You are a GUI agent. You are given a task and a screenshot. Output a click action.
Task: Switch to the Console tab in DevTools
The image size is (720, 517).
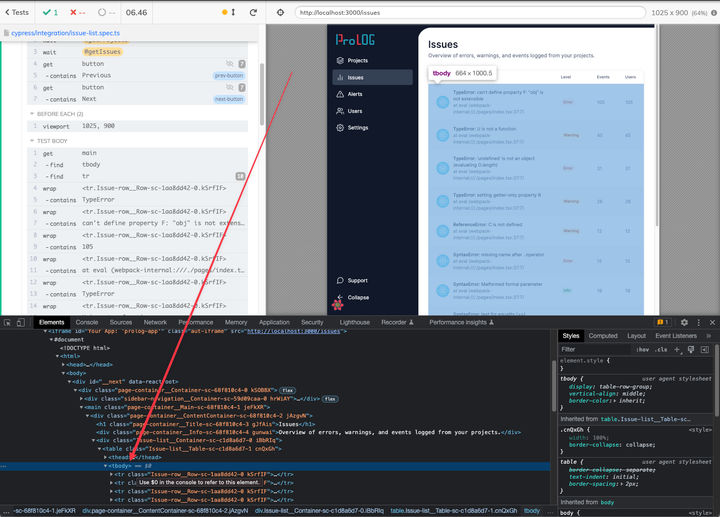click(87, 322)
